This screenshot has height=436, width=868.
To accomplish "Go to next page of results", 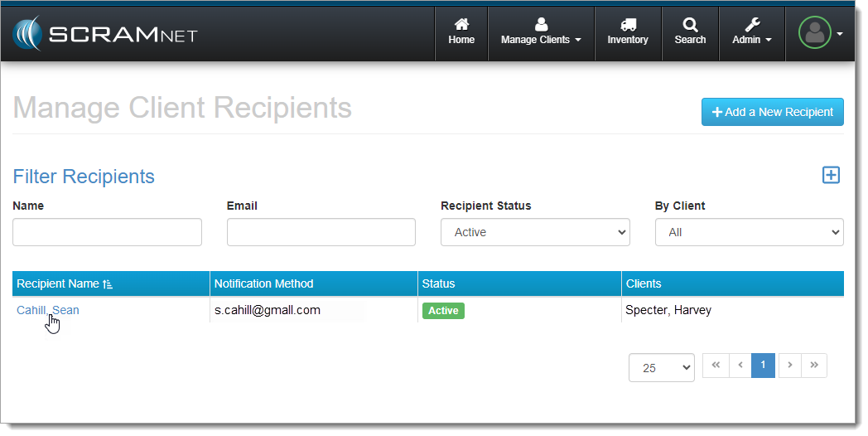I will point(790,365).
